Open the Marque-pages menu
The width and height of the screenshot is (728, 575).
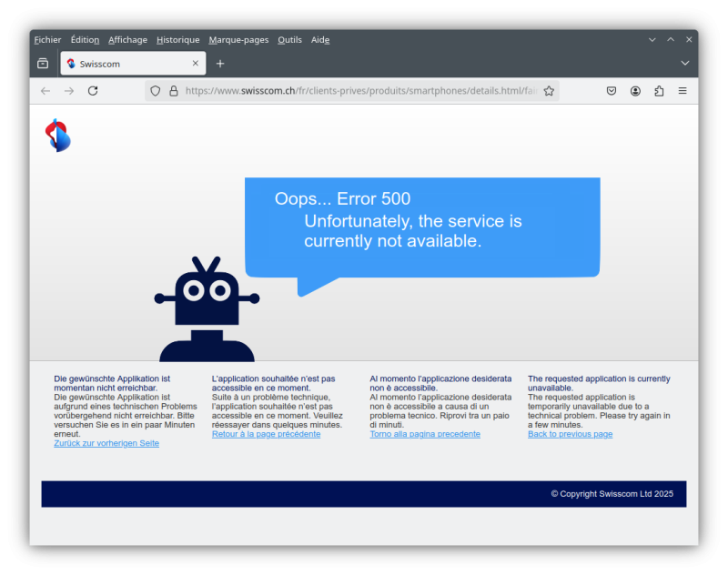pos(238,40)
